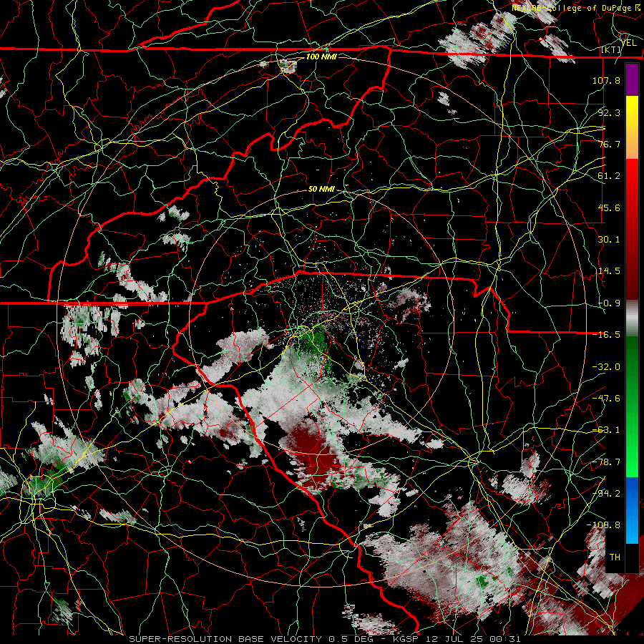Screen dimensions: 644x644
Task: Click the -0.9 velocity scale value
Action: click(x=609, y=303)
